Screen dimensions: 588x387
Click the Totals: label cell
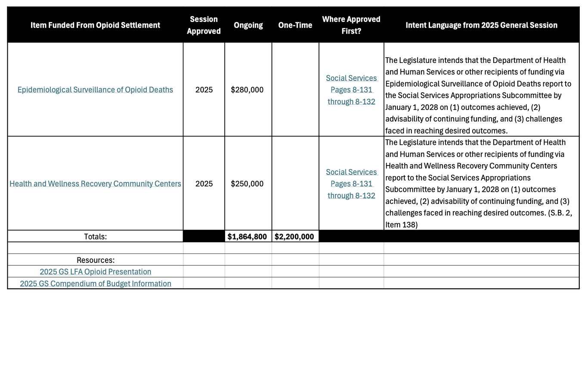95,237
